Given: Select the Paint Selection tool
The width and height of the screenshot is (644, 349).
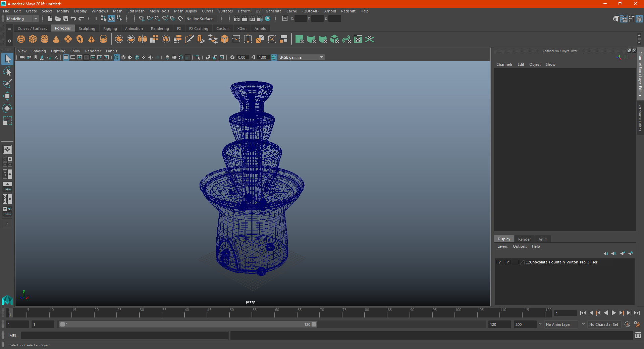Looking at the screenshot, I should pos(7,84).
